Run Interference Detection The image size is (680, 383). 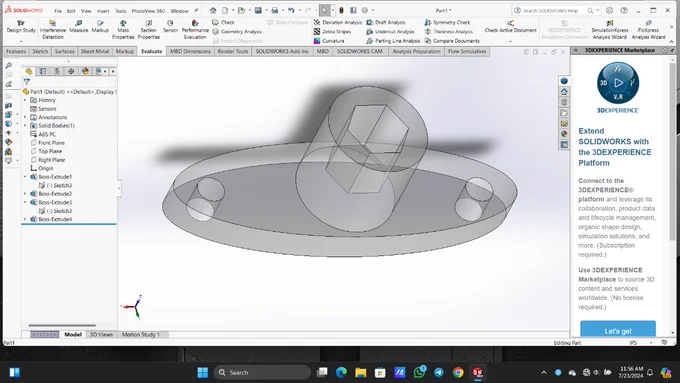(52, 29)
